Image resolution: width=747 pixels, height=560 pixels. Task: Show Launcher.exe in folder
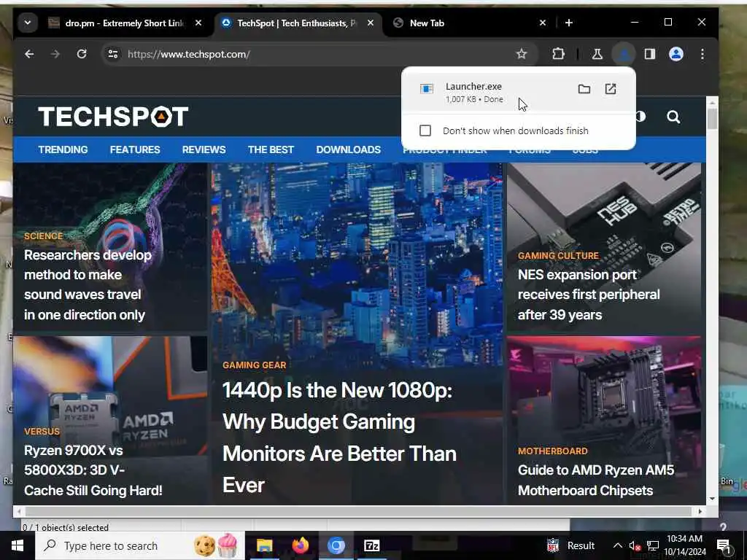coord(584,89)
